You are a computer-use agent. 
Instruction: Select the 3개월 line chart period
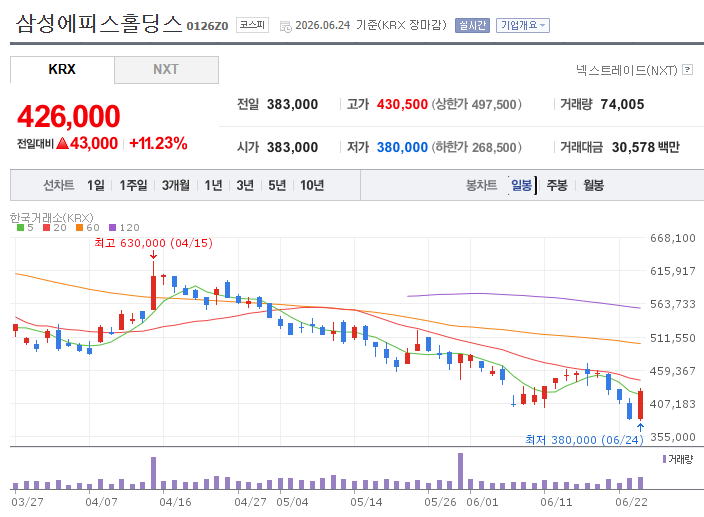[x=176, y=185]
